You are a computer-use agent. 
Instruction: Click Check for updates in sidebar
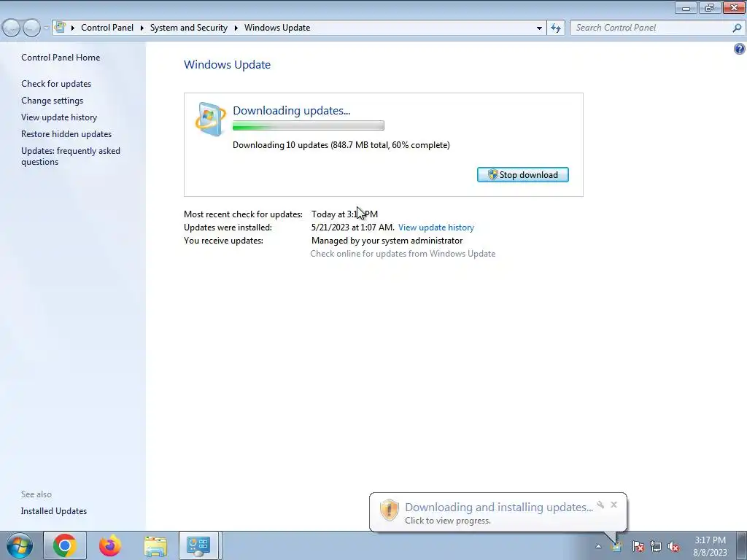click(56, 83)
